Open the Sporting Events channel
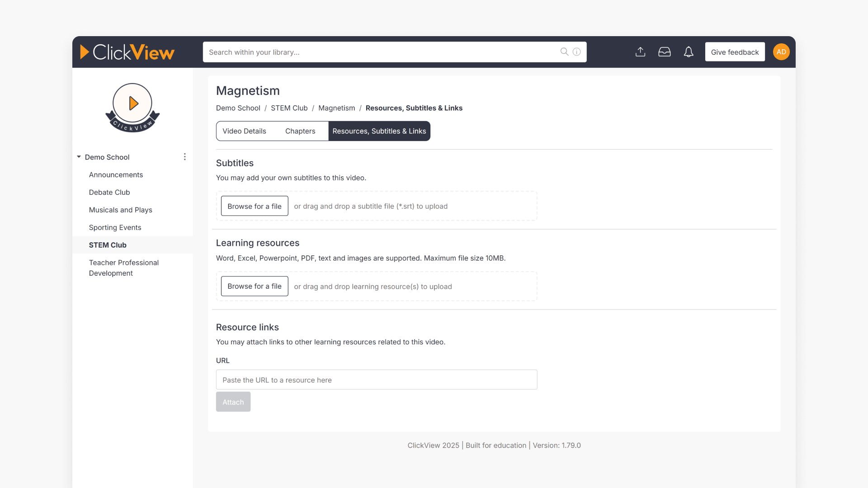 [115, 227]
